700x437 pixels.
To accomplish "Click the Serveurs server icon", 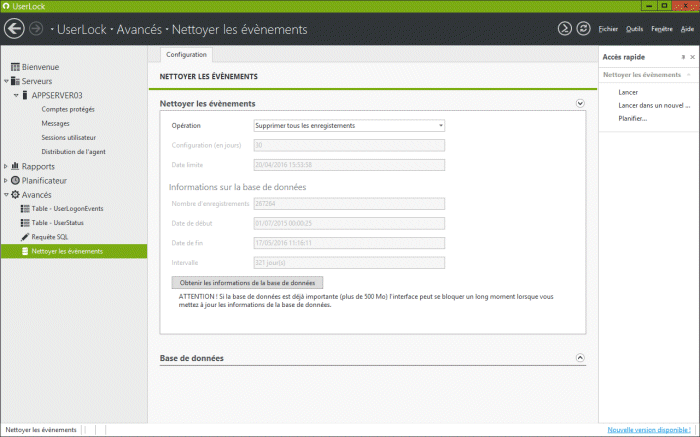I will click(x=15, y=81).
